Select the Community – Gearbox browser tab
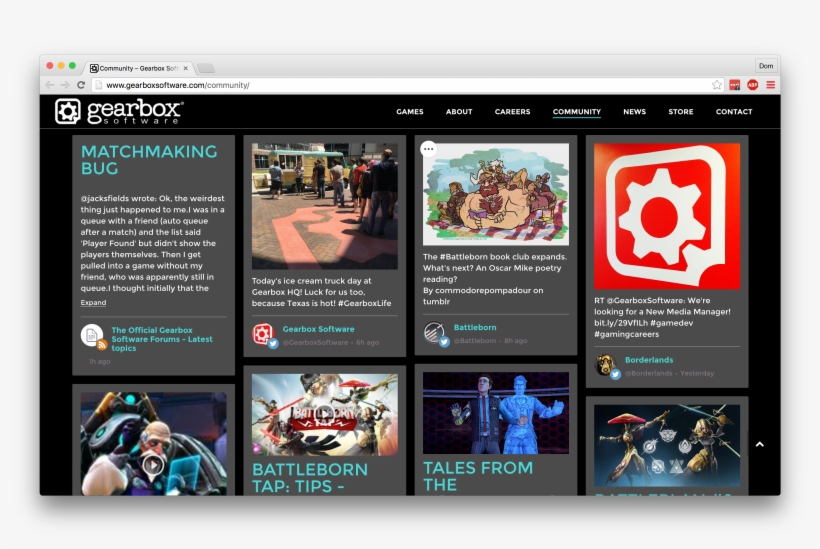The image size is (820, 549). click(137, 68)
